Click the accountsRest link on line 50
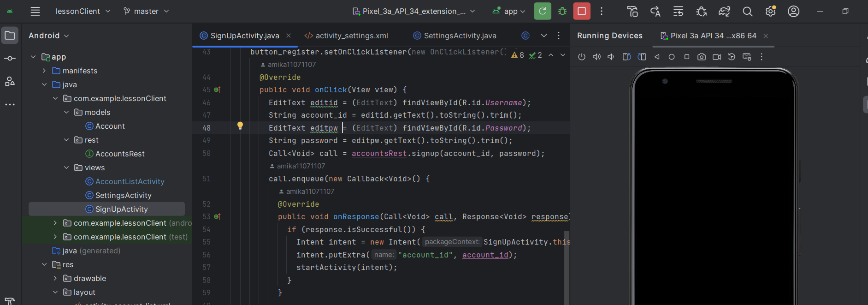Image resolution: width=868 pixels, height=305 pixels. click(x=379, y=153)
